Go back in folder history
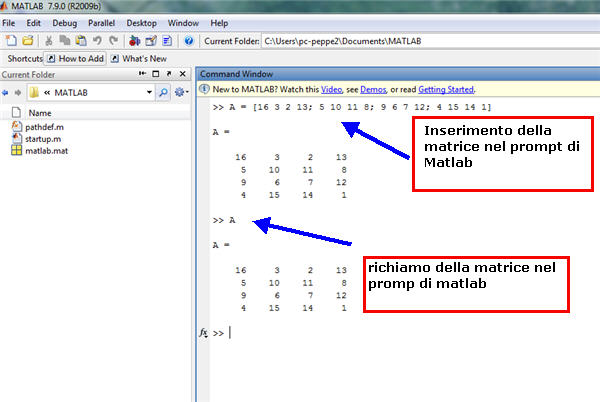The height and width of the screenshot is (402, 600). click(5, 93)
